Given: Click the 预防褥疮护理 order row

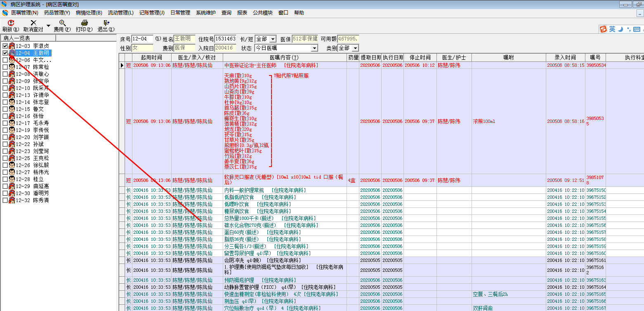Looking at the screenshot, I should tap(381, 280).
